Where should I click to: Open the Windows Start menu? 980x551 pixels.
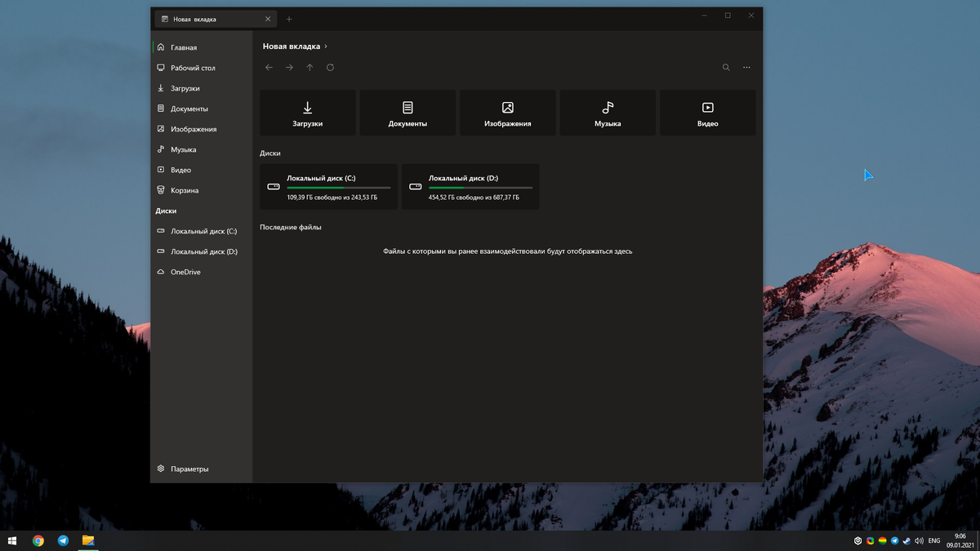(x=12, y=540)
